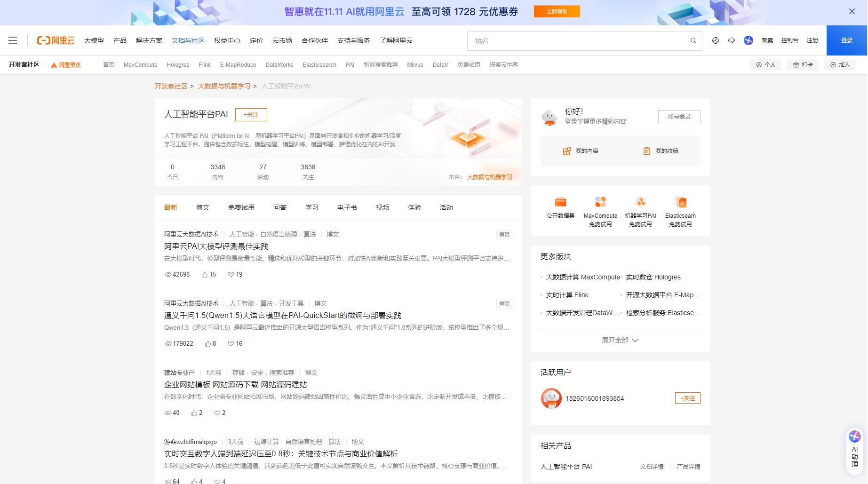Follow user 1526016001893854

[687, 398]
